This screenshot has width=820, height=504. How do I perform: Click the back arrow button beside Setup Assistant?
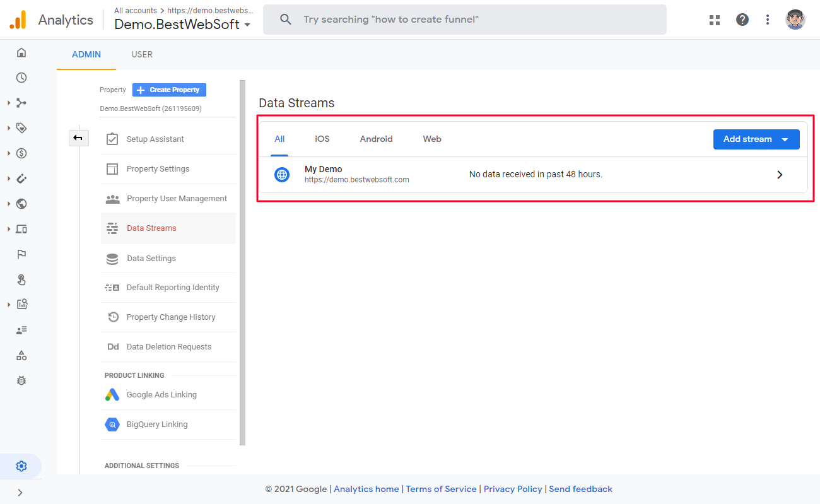point(78,138)
